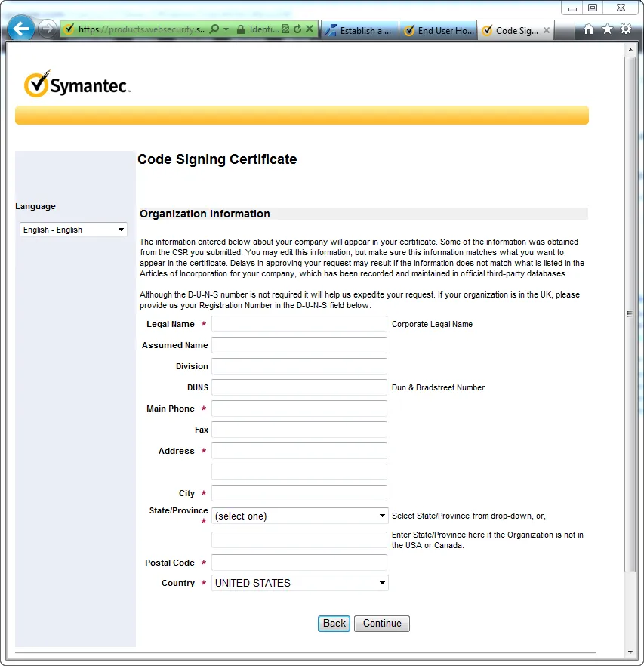Click the Dun & Bradstreet Number hint
Viewport: 644px width, 666px height.
click(x=438, y=387)
